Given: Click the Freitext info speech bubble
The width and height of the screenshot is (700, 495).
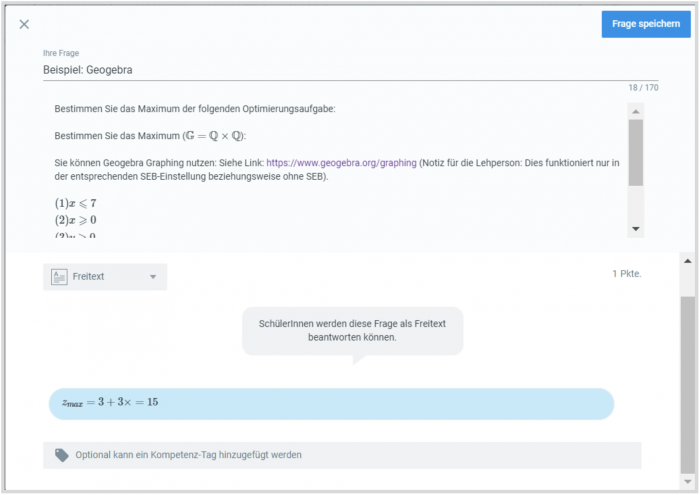Looking at the screenshot, I should point(352,331).
